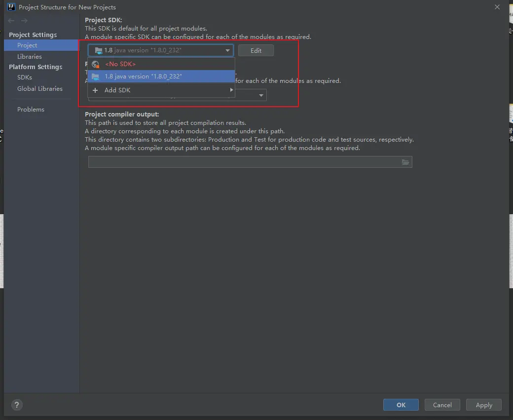Click the No SDK globe icon
The image size is (513, 420).
[x=96, y=64]
